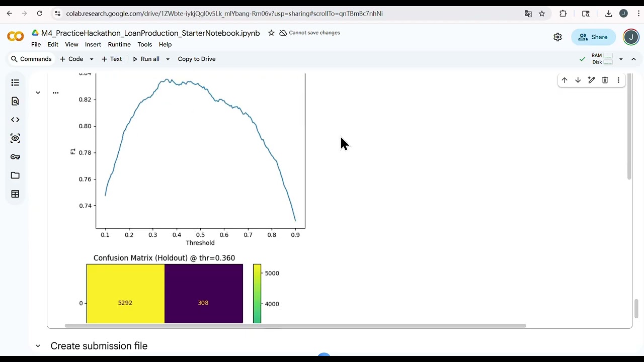
Task: Add a Text cell
Action: pos(112,59)
